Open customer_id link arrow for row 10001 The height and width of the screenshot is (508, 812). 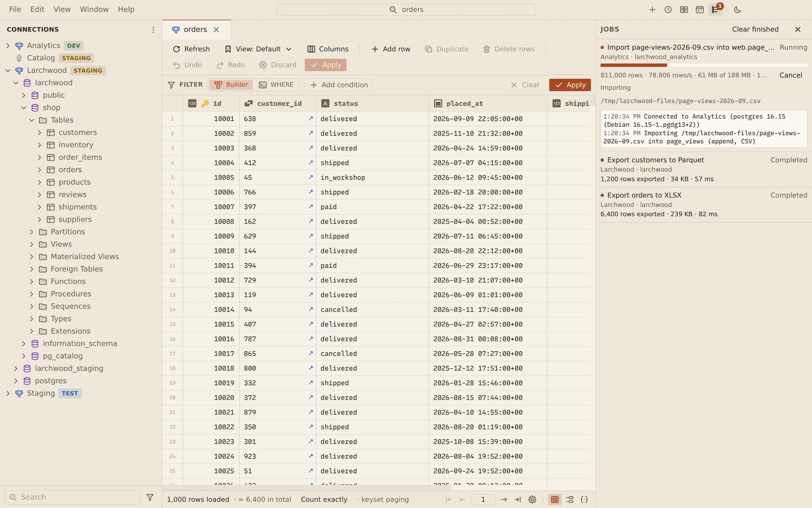click(x=311, y=119)
